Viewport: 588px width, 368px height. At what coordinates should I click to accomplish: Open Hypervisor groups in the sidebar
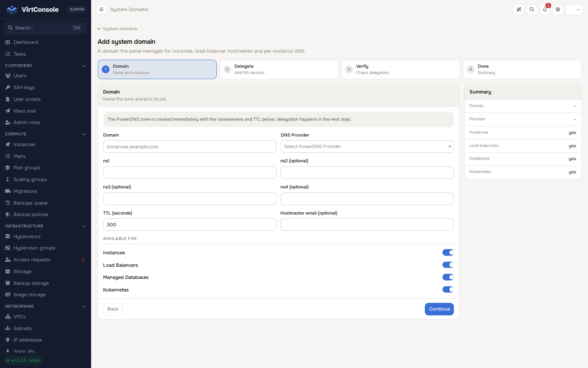coord(45,248)
